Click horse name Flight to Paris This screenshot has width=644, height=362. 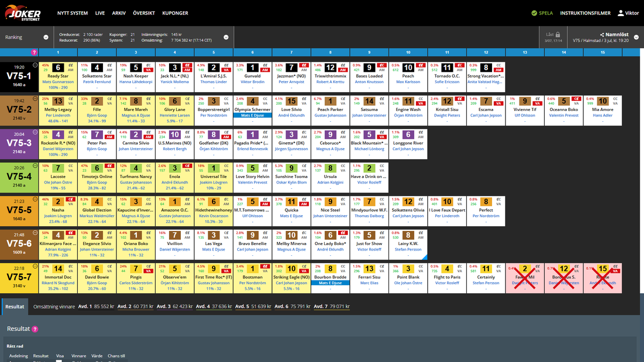[x=447, y=277]
